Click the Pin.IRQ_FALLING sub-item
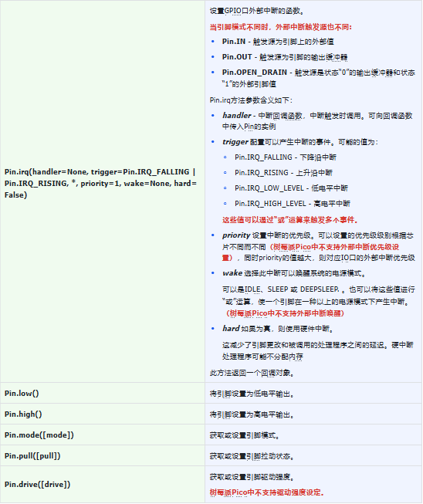Viewport: 423px width, 504px height. pos(286,157)
